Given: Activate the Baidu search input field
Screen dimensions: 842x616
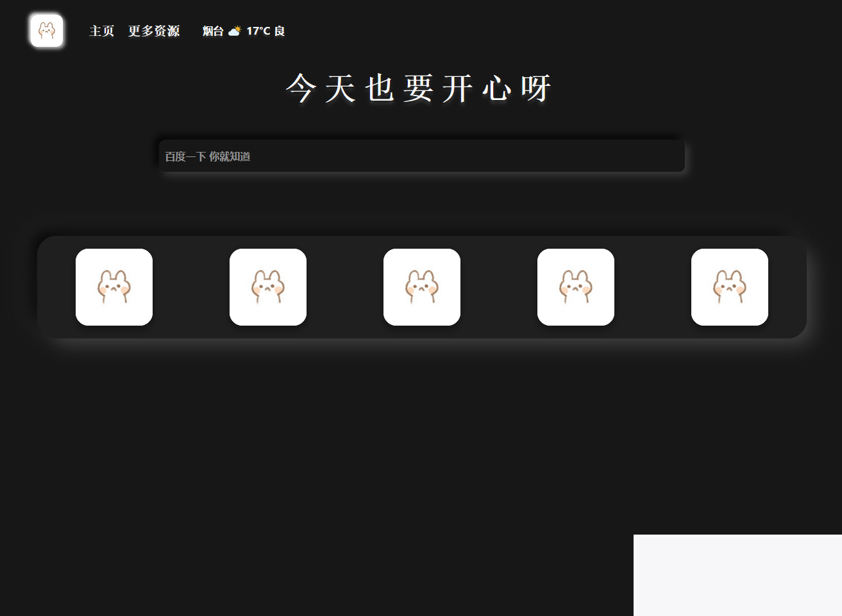Looking at the screenshot, I should point(422,156).
